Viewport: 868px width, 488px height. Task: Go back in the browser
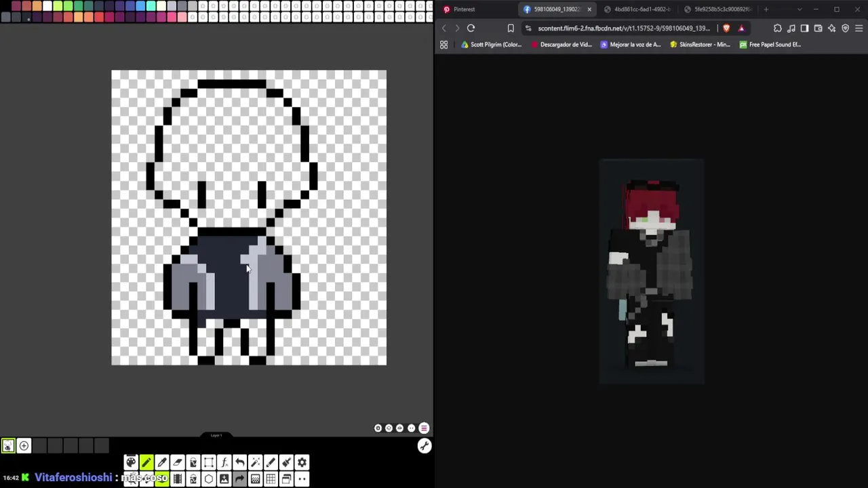point(443,28)
